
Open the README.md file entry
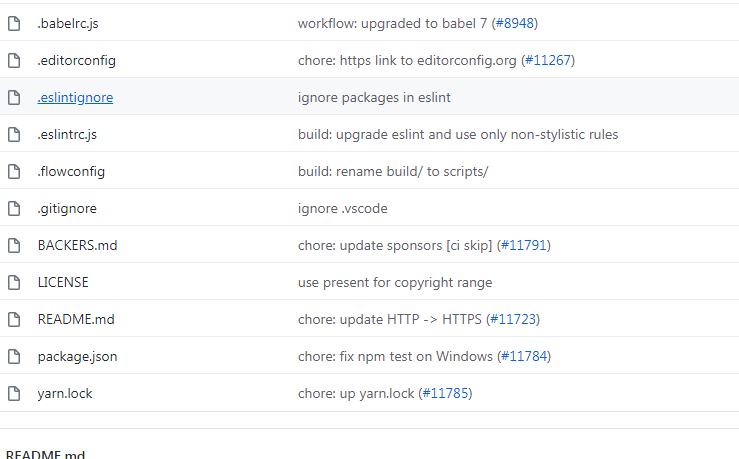tap(76, 320)
